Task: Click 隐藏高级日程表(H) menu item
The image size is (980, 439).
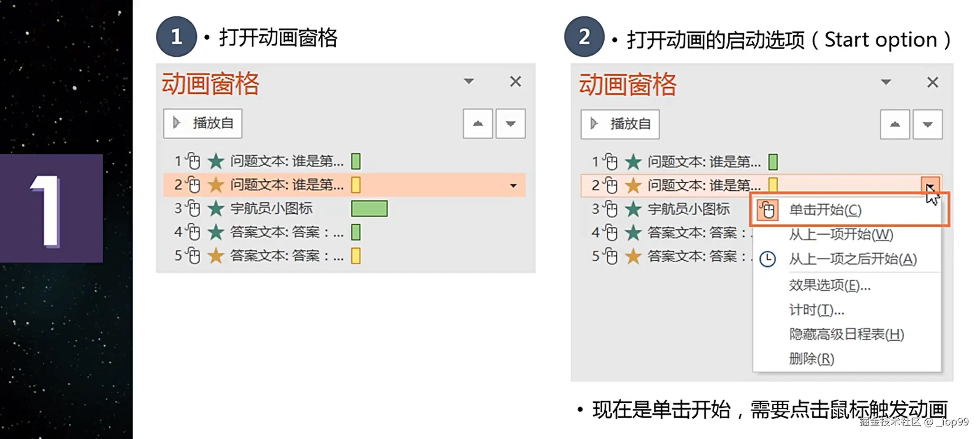Action: [846, 335]
